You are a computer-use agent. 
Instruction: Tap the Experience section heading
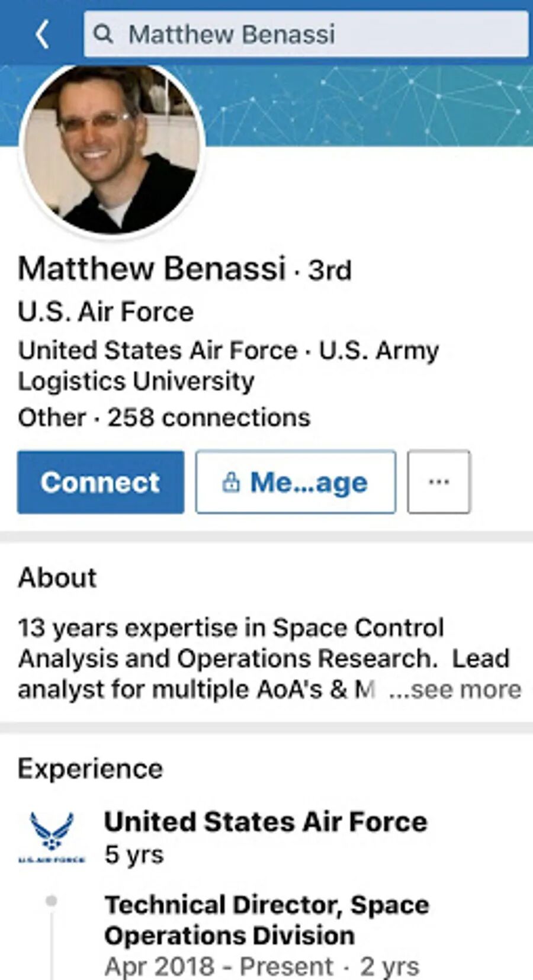pos(90,769)
